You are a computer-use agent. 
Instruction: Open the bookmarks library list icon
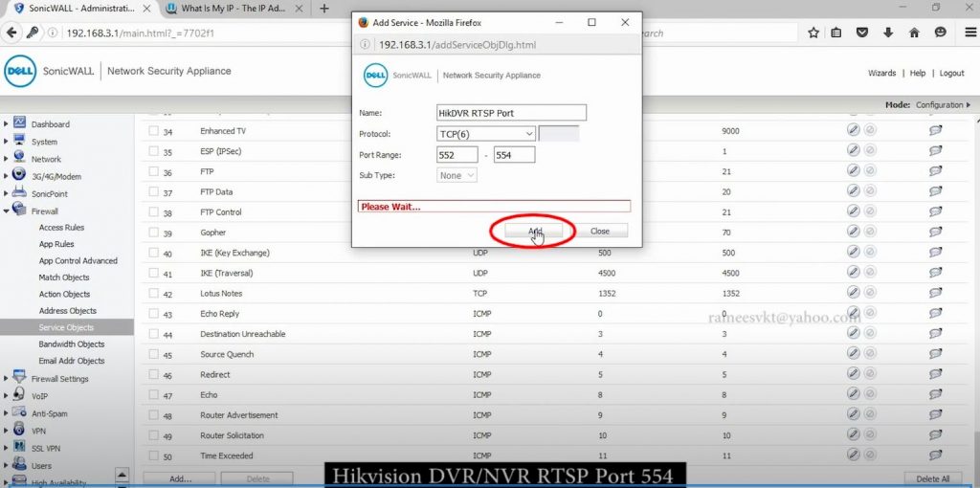[836, 33]
